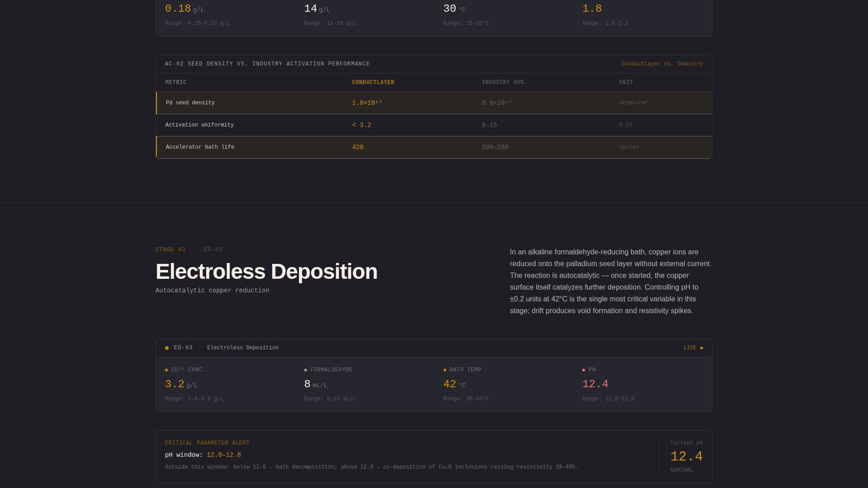Click the PH status dot indicator
Image resolution: width=868 pixels, height=488 pixels.
[x=584, y=369]
